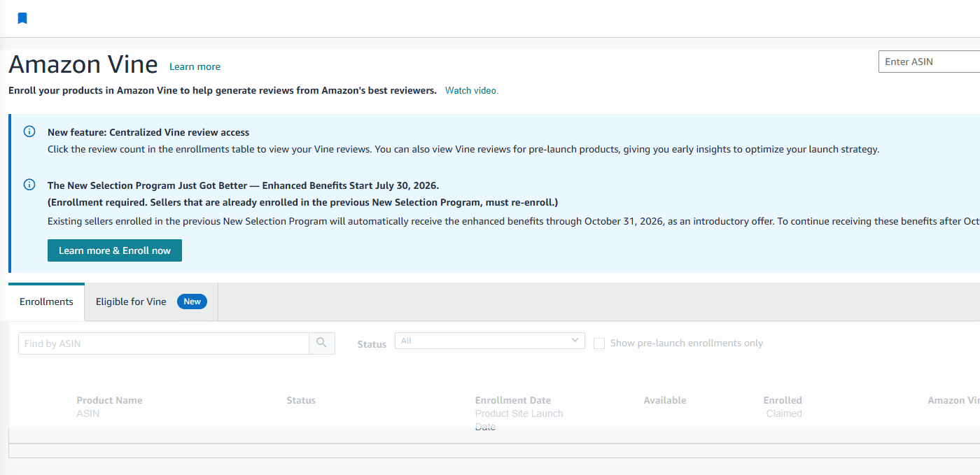The height and width of the screenshot is (475, 980).
Task: Open the Status dropdown showing All
Action: pos(490,341)
